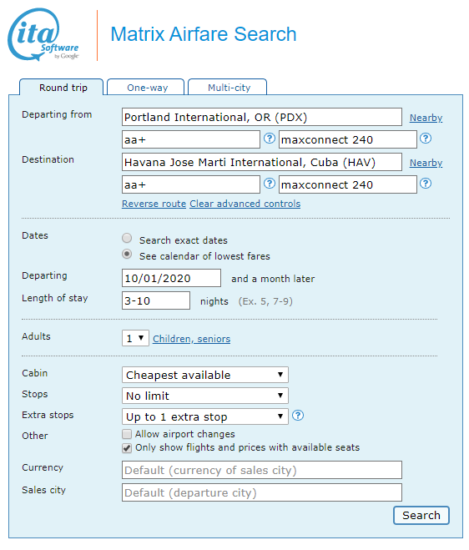Click Nearby link for departure airport

click(426, 118)
